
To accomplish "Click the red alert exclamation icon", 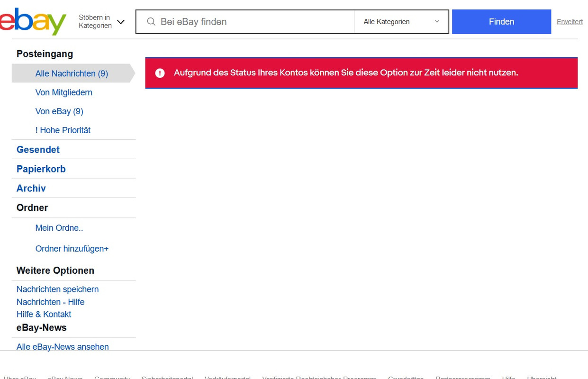I will tap(160, 73).
